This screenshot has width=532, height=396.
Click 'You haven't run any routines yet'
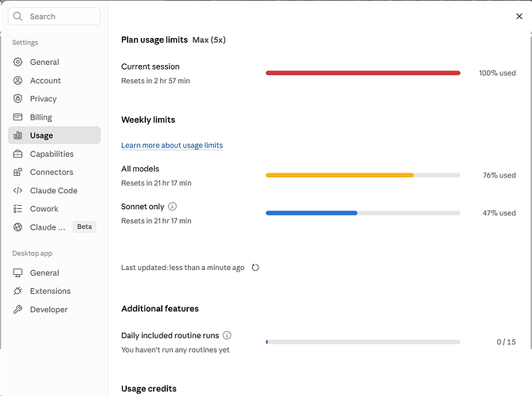175,349
